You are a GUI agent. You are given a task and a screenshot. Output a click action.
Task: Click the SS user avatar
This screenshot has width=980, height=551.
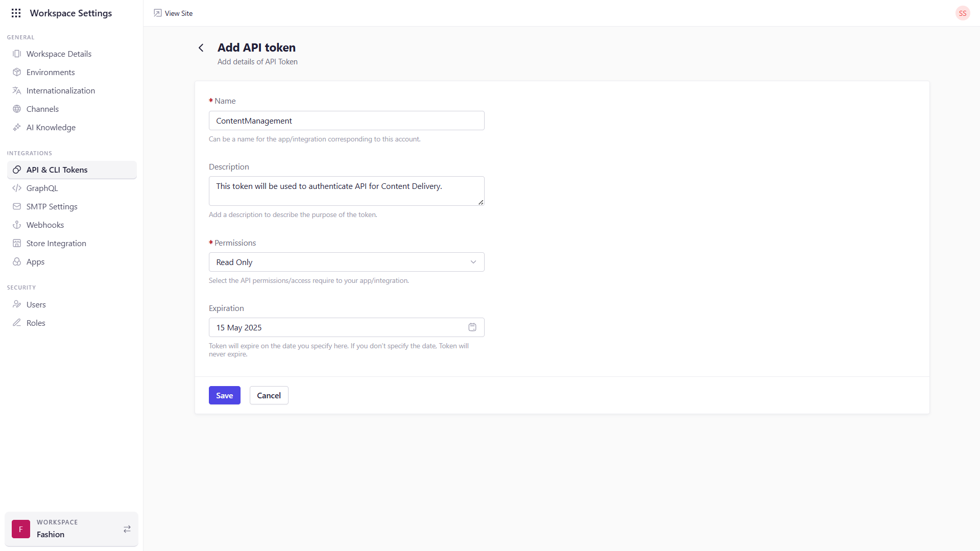tap(962, 13)
